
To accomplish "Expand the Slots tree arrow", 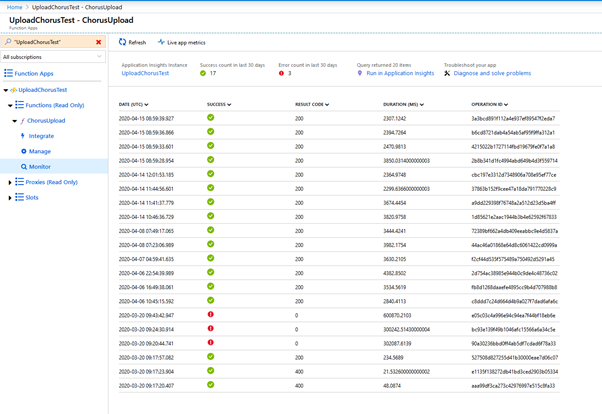I will tap(10, 198).
